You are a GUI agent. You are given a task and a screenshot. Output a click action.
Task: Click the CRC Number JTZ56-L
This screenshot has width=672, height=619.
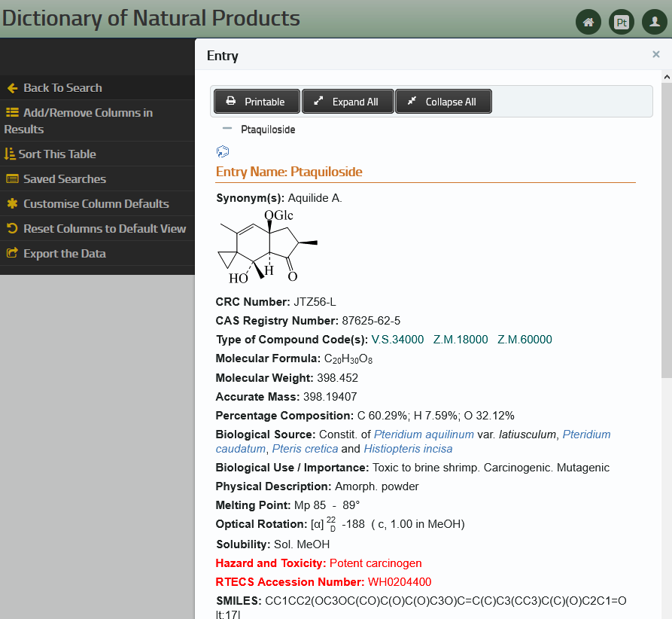(x=315, y=302)
